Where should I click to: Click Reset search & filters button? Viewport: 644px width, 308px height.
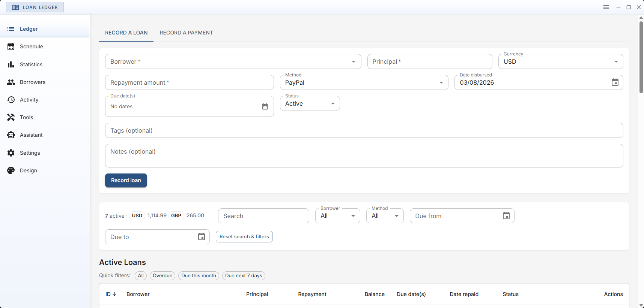click(244, 237)
